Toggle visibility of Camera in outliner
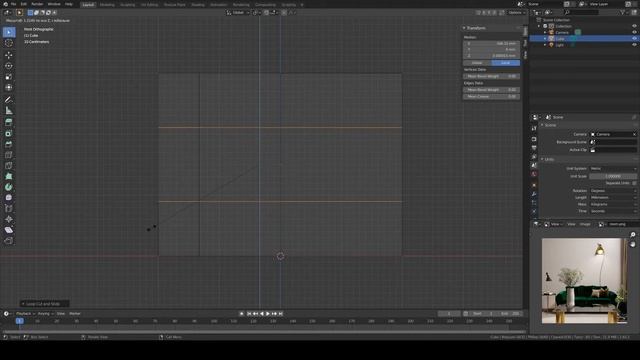 pos(634,32)
